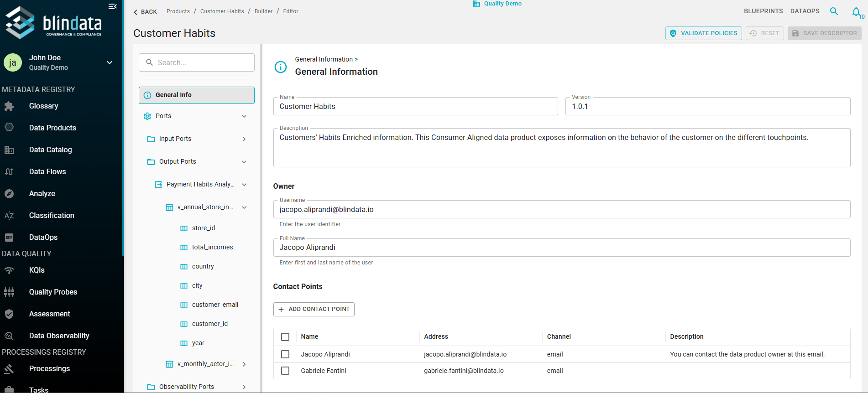Click Input Ports folder icon
868x393 pixels.
click(151, 139)
